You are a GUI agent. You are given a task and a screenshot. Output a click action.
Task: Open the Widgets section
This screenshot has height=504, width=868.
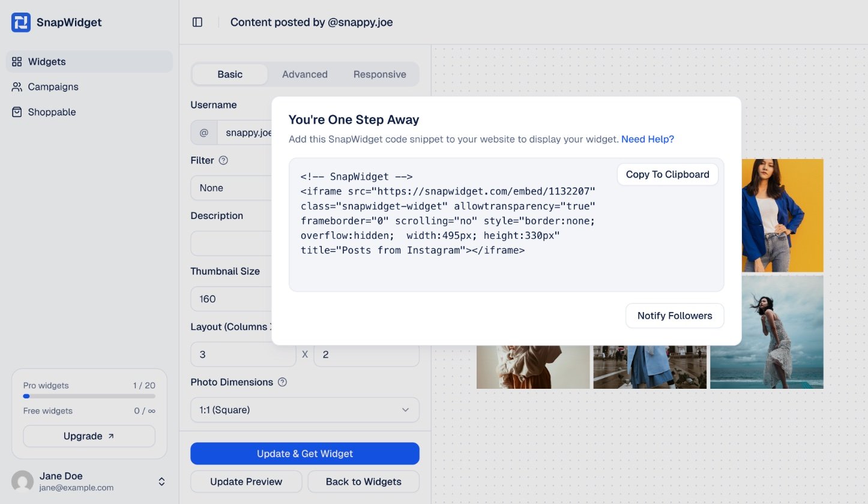point(89,62)
